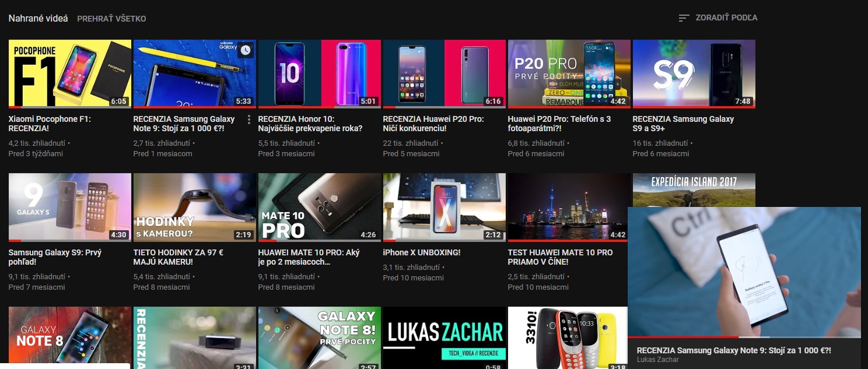Click title TEST HUAWEI MATE 10 PRO PRIAMO V ČÍNE!
Image resolution: width=868 pixels, height=369 pixels.
point(561,257)
